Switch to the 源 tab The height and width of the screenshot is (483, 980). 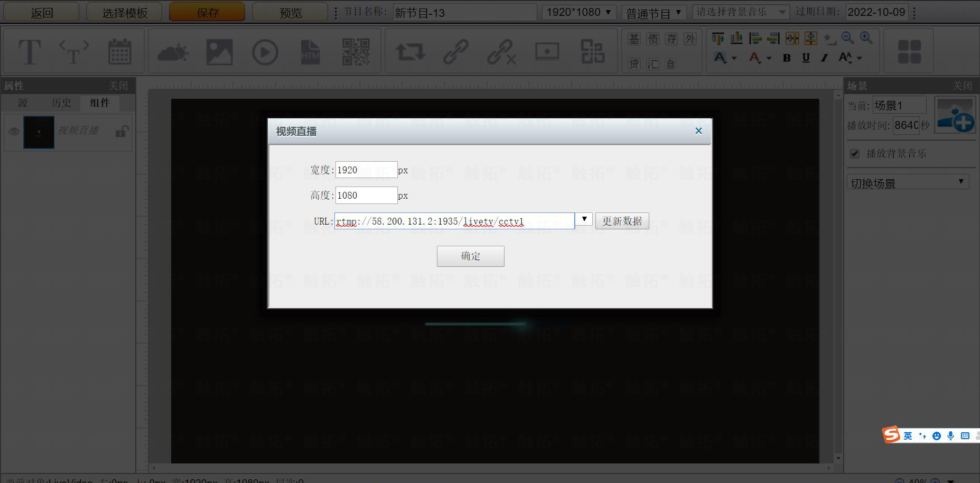(x=23, y=103)
